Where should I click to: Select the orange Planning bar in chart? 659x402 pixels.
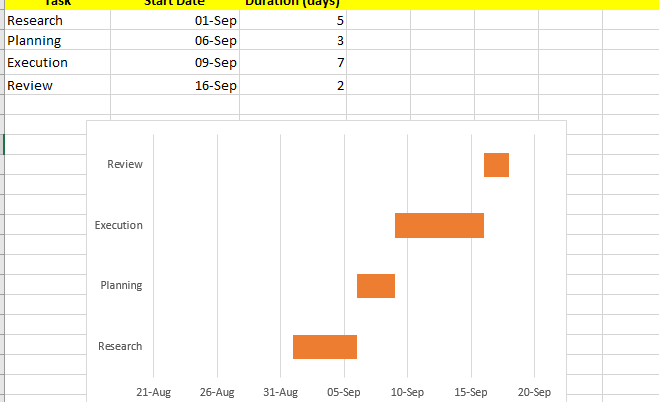(x=375, y=285)
